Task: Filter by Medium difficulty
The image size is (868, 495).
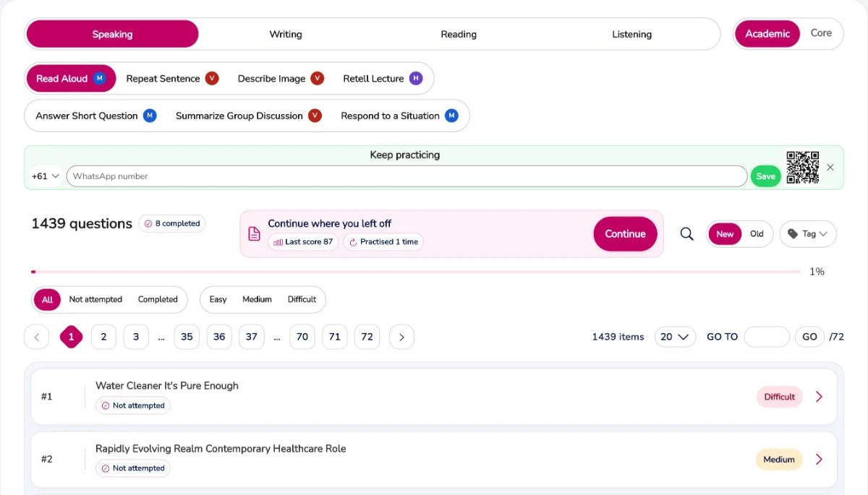Action: click(x=257, y=299)
